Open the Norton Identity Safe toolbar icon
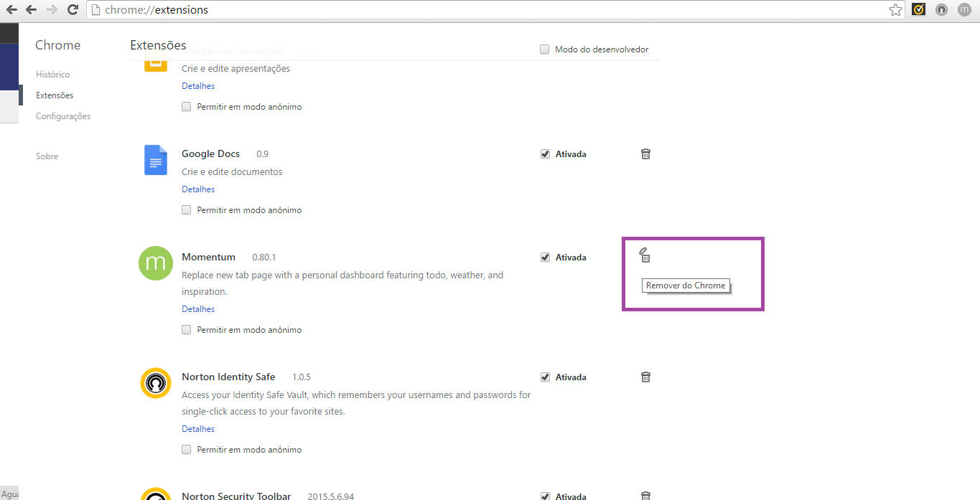 coord(941,10)
